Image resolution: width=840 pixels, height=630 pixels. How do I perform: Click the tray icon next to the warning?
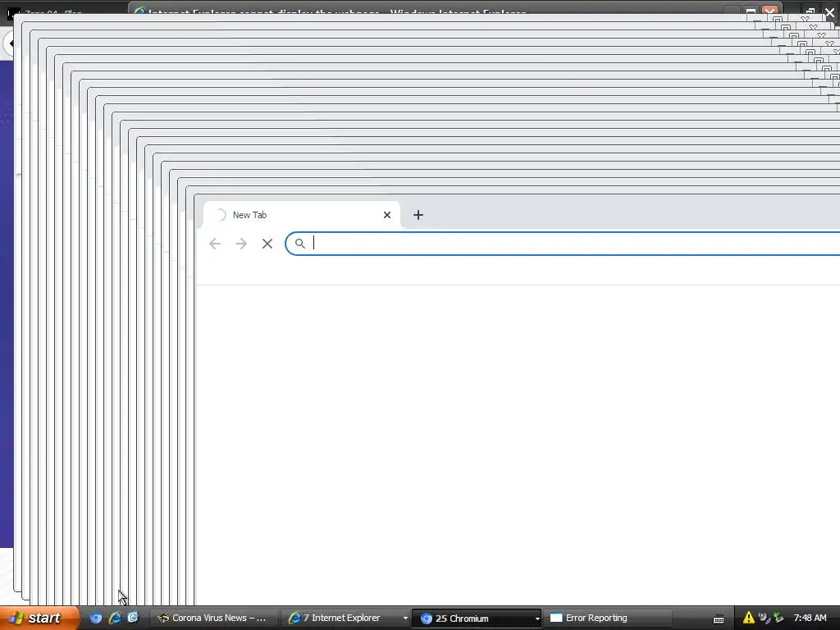coord(765,618)
